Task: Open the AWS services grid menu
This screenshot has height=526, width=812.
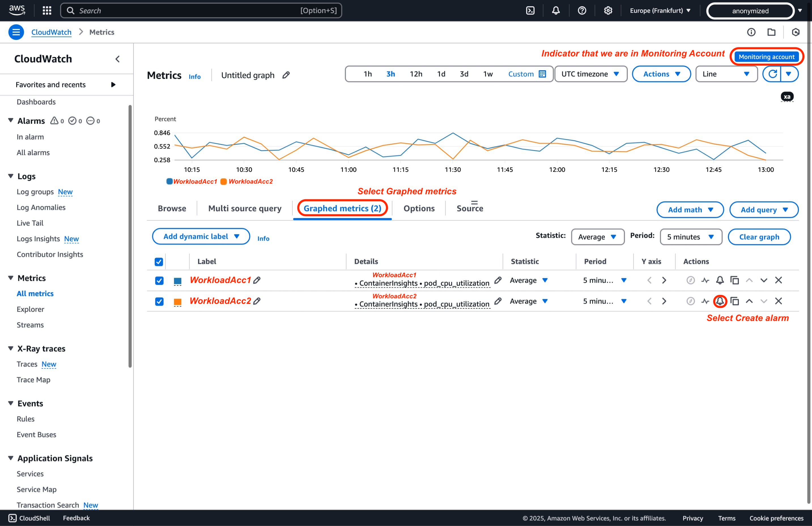Action: [47, 10]
